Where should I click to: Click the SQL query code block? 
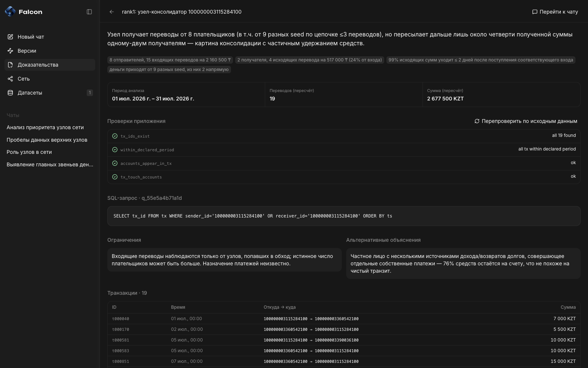point(344,216)
